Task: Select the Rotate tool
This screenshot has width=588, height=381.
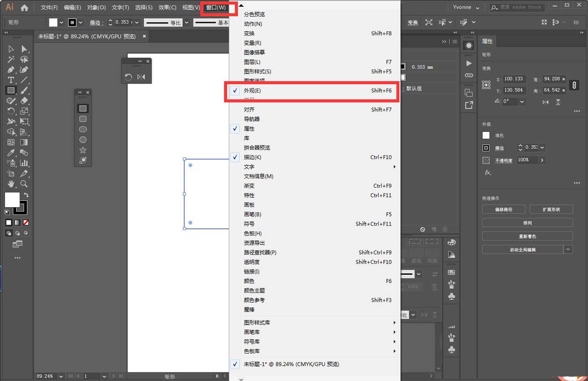Action: [x=10, y=111]
